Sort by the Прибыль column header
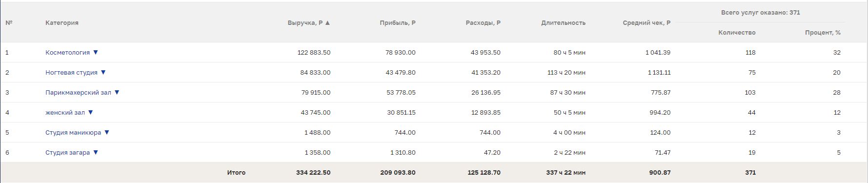This screenshot has height=183, width=868. point(398,22)
